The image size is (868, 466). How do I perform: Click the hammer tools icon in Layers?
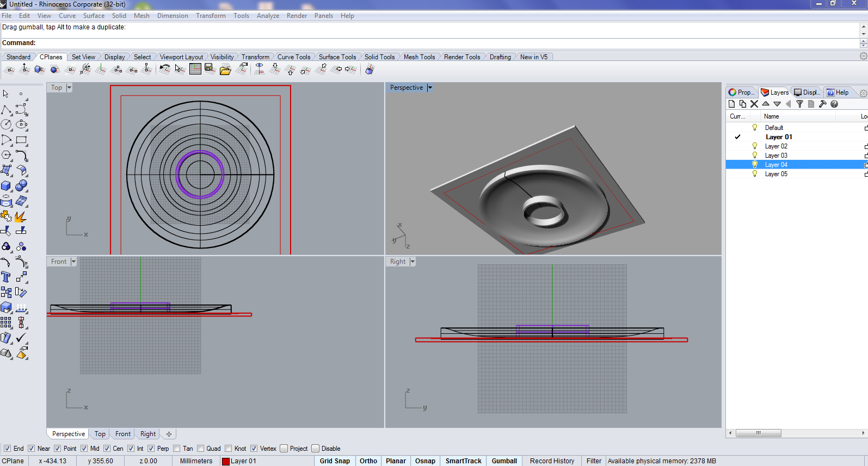coord(822,104)
